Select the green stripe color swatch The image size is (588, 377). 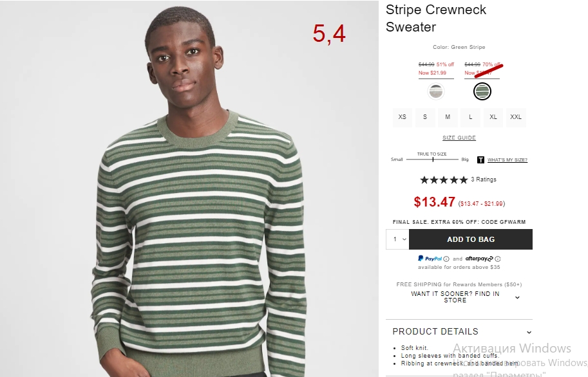pyautogui.click(x=482, y=91)
